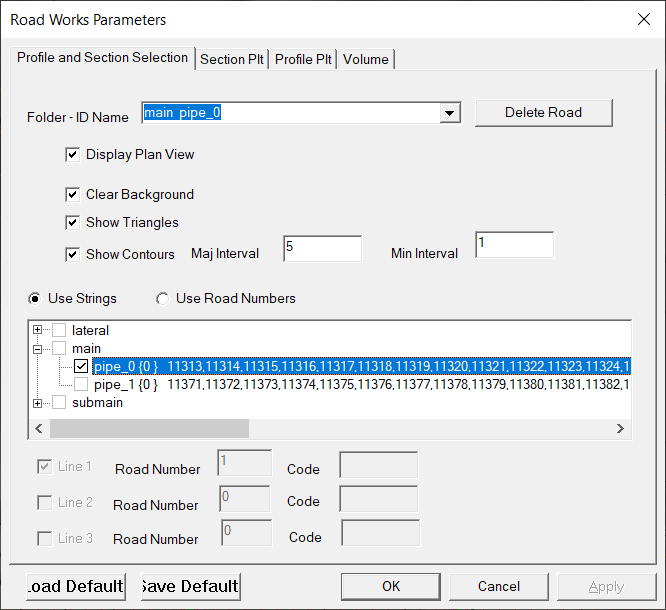Screen dimensions: 666x610
Task: Click the Min Interval input field
Action: pos(513,244)
